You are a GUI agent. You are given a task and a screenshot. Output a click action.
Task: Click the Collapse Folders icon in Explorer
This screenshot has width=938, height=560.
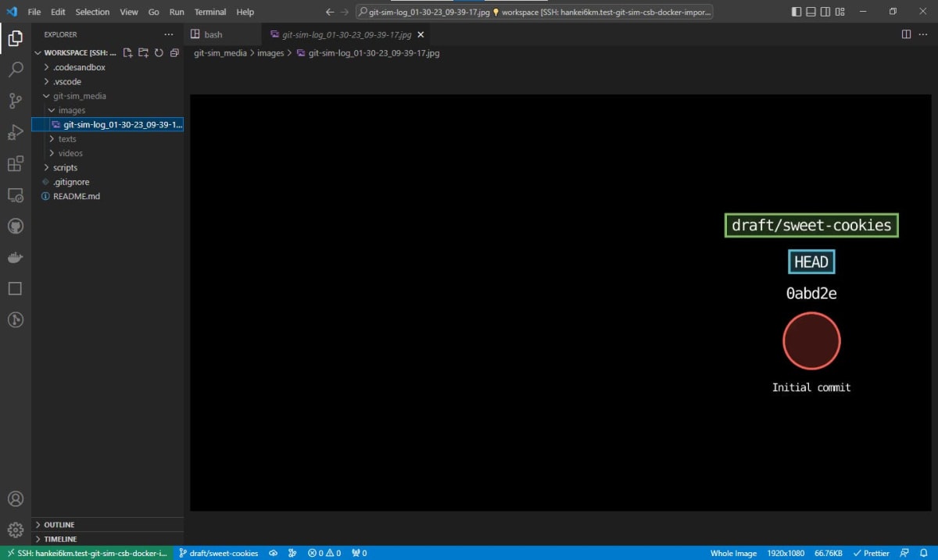(x=174, y=52)
